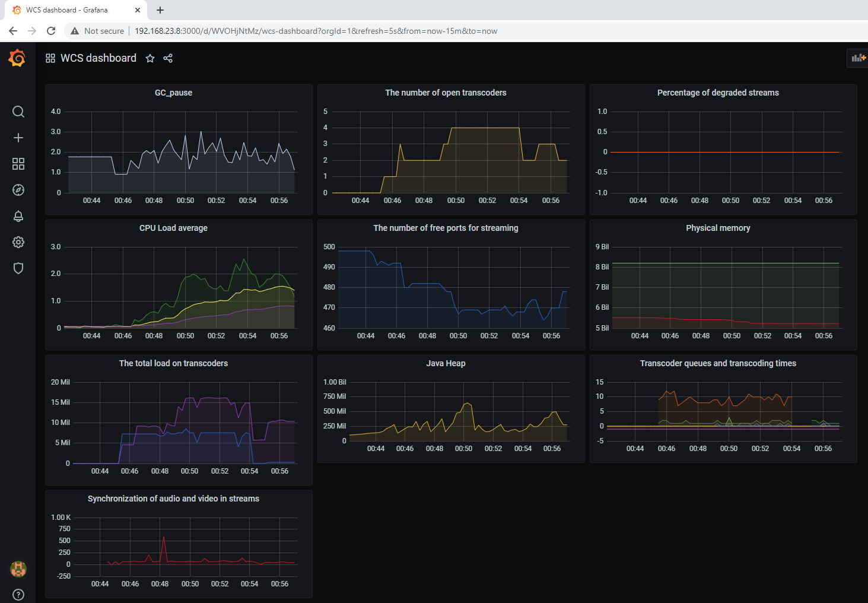868x603 pixels.
Task: Open the Create (plus) sidebar icon
Action: click(18, 138)
